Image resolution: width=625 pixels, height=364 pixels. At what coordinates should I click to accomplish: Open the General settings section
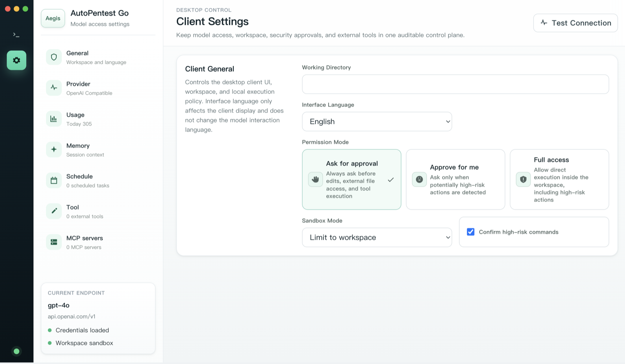pos(98,57)
